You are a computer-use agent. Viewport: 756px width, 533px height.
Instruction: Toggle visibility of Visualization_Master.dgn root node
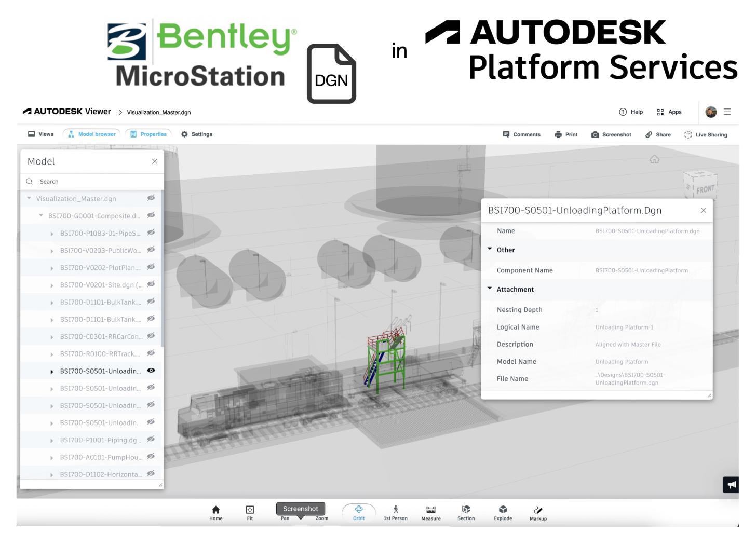pyautogui.click(x=151, y=198)
